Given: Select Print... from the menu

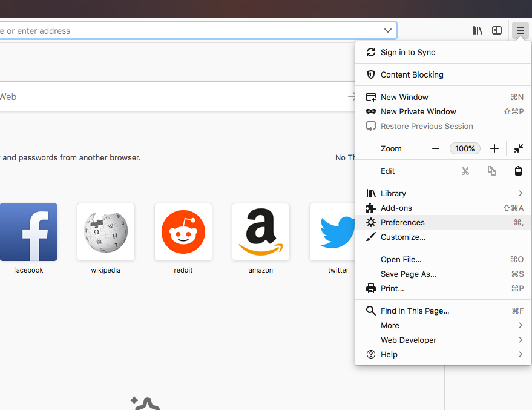Looking at the screenshot, I should click(443, 288).
